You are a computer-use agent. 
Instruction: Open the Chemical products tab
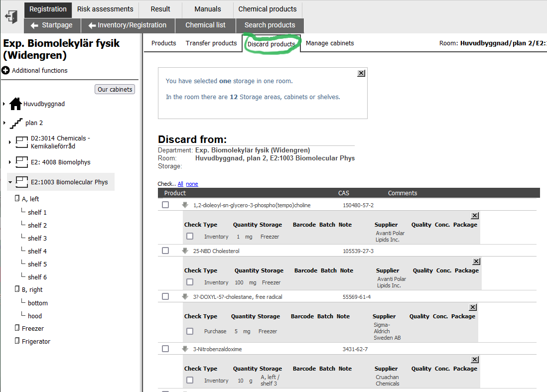[x=268, y=9]
